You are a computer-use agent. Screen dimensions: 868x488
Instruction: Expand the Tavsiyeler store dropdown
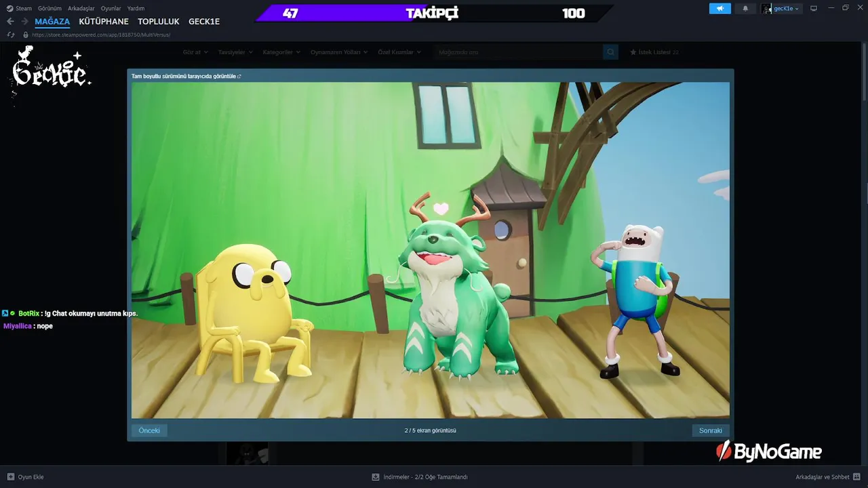[235, 52]
